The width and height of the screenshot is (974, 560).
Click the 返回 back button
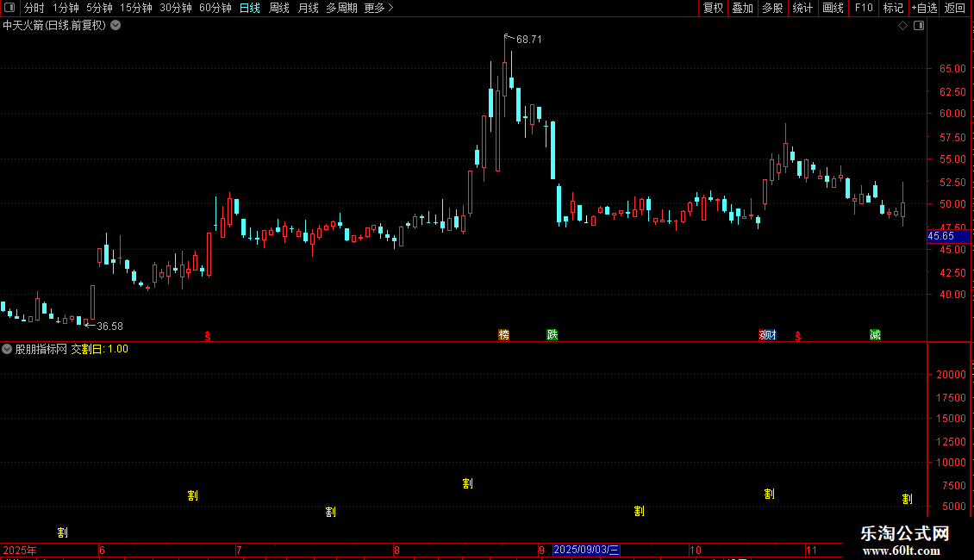point(955,8)
